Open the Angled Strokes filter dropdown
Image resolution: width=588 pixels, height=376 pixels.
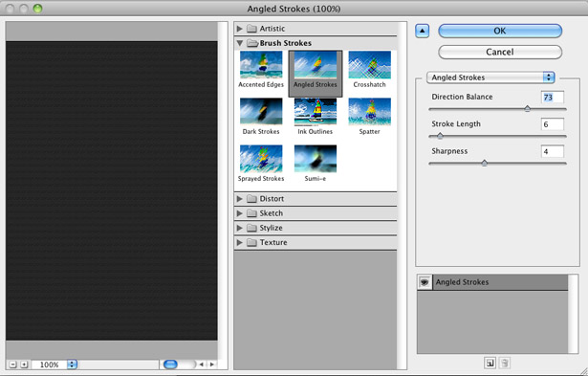(490, 77)
